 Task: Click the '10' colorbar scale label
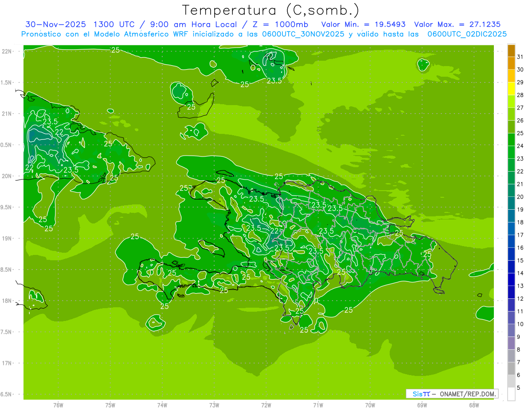pos(520,324)
